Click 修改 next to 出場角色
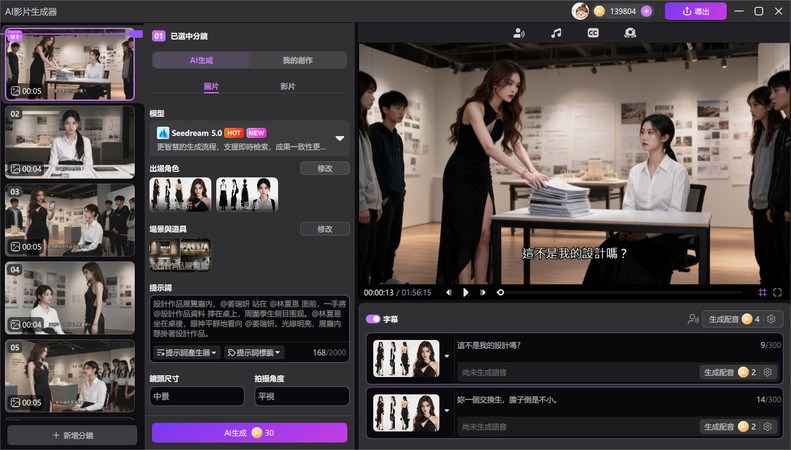 (x=325, y=168)
